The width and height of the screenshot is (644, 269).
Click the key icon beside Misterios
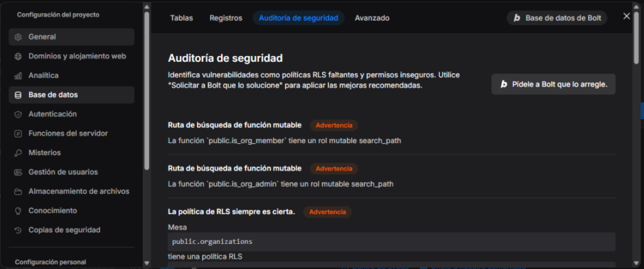pos(18,153)
